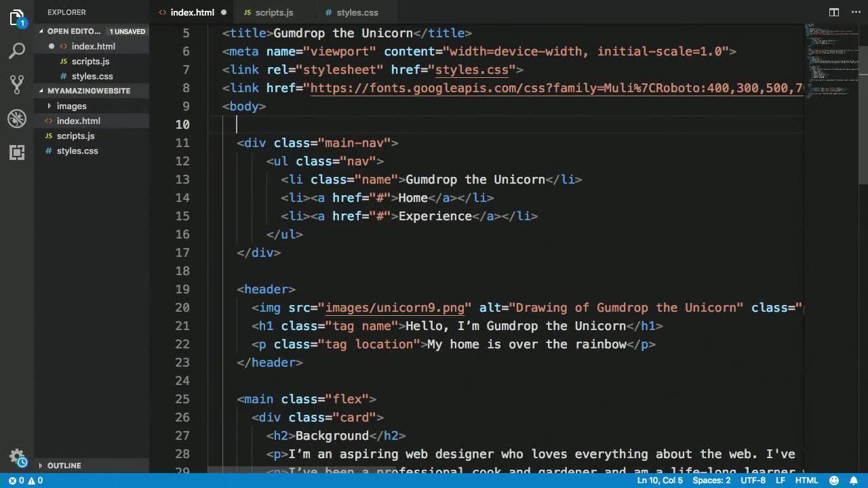Click Spaces: 2 to change indentation
The height and width of the screenshot is (488, 868).
711,480
